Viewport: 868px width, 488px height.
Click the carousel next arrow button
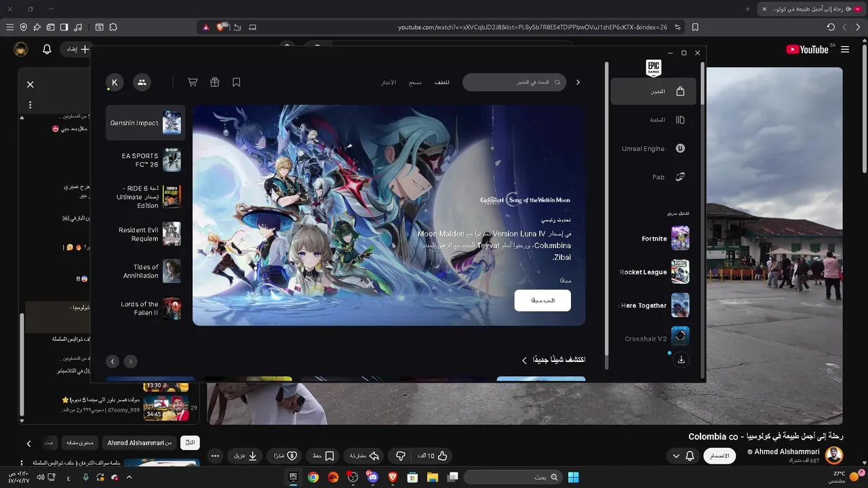coord(113,361)
